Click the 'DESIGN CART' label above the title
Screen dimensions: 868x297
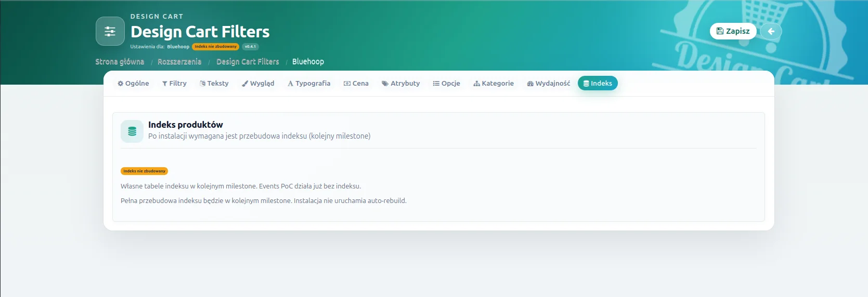click(x=157, y=17)
